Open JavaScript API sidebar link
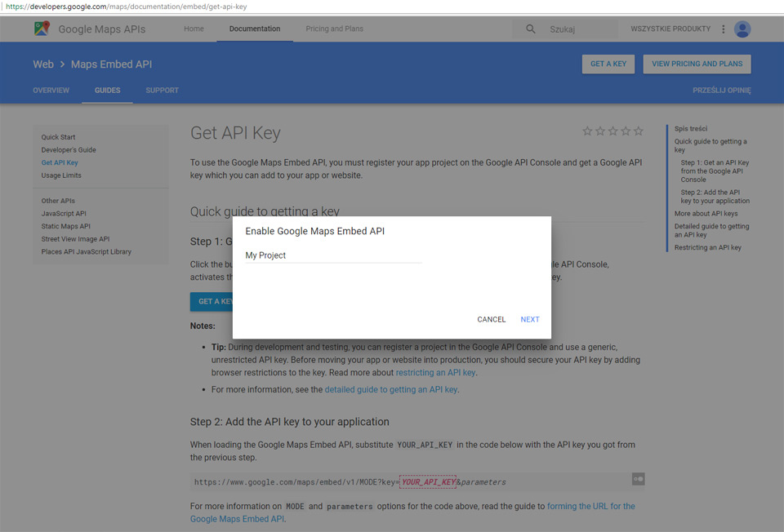The width and height of the screenshot is (784, 532). pyautogui.click(x=64, y=213)
